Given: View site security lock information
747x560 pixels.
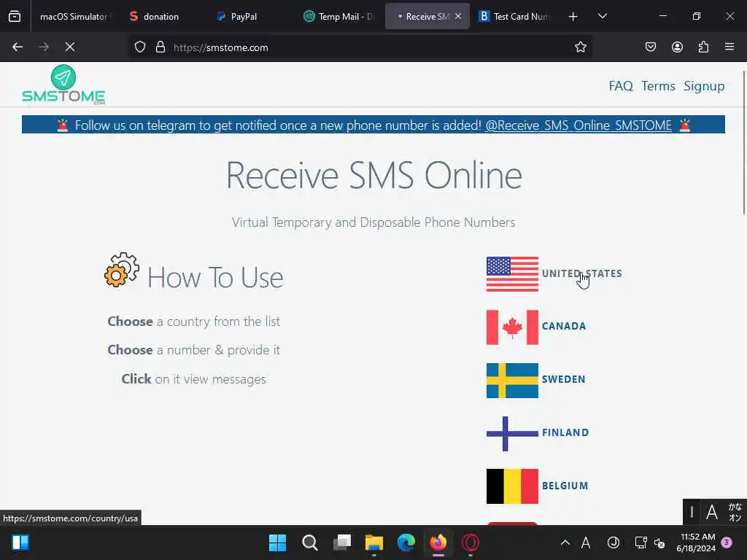Looking at the screenshot, I should pos(160,47).
